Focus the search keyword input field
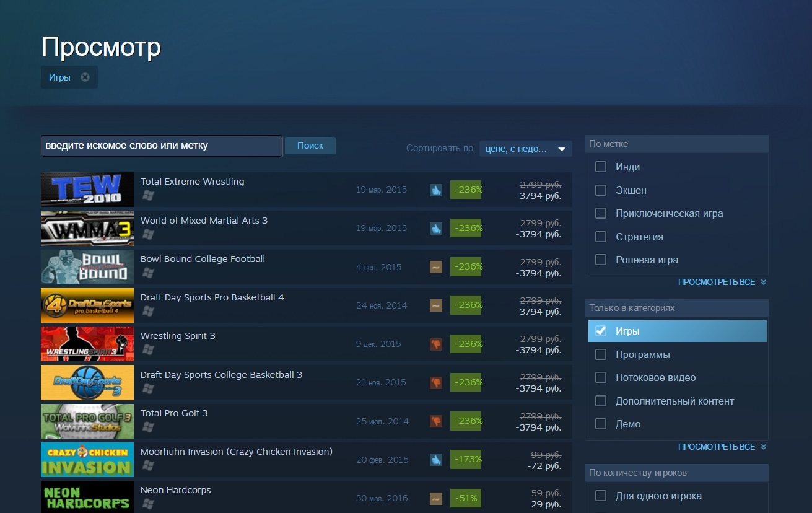Viewport: 812px width, 513px height. click(162, 146)
